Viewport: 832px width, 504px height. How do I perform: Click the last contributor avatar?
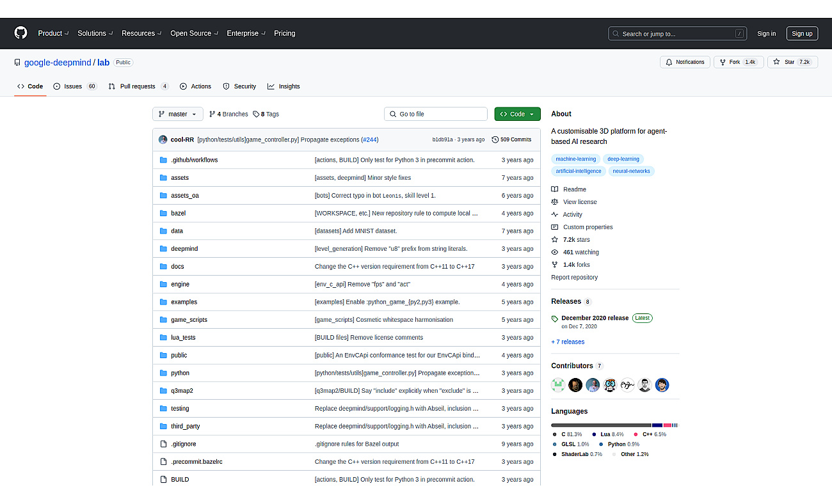[x=662, y=385]
